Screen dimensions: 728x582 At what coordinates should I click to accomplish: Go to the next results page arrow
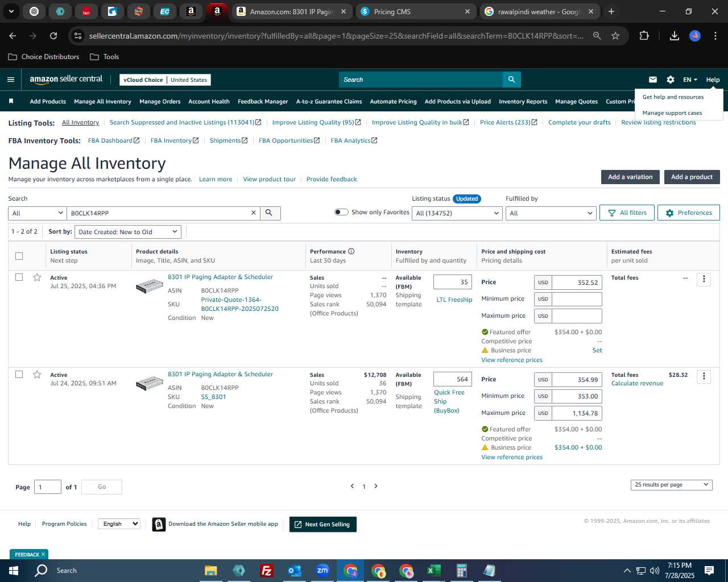tap(376, 486)
